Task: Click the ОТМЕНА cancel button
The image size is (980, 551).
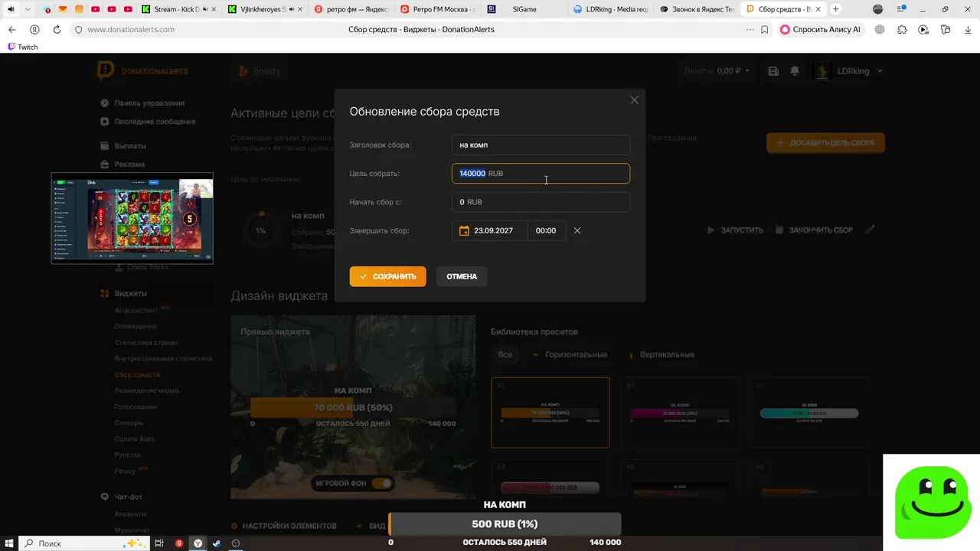Action: click(x=462, y=276)
